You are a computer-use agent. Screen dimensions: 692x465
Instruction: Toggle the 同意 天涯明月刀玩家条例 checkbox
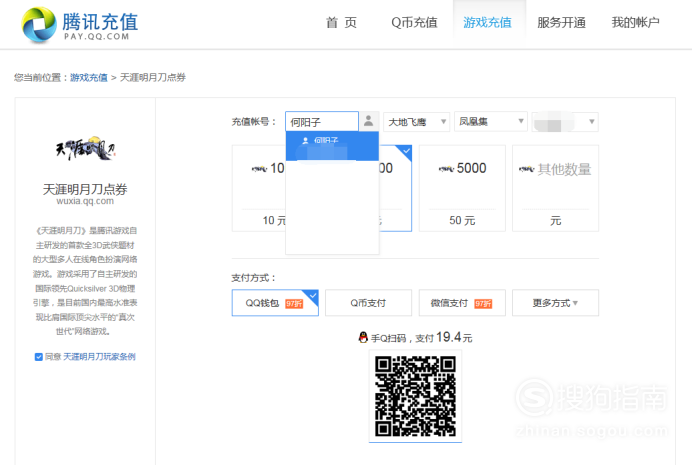38,356
